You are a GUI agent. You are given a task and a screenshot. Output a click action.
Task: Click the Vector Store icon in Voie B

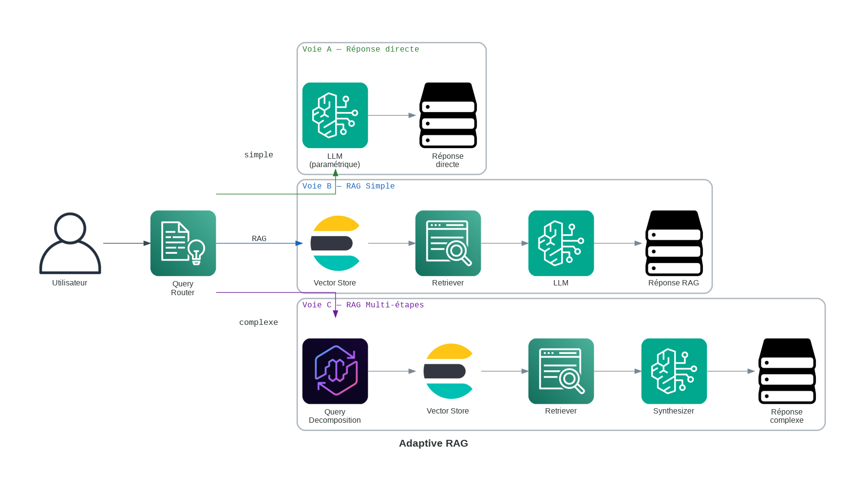point(335,243)
